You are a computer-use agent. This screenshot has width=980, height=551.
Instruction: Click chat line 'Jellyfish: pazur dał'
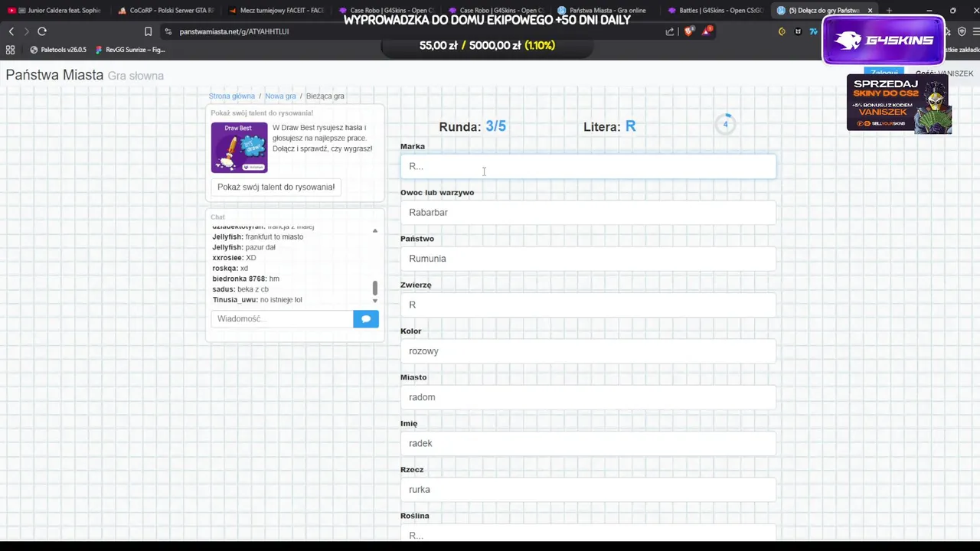coord(243,247)
